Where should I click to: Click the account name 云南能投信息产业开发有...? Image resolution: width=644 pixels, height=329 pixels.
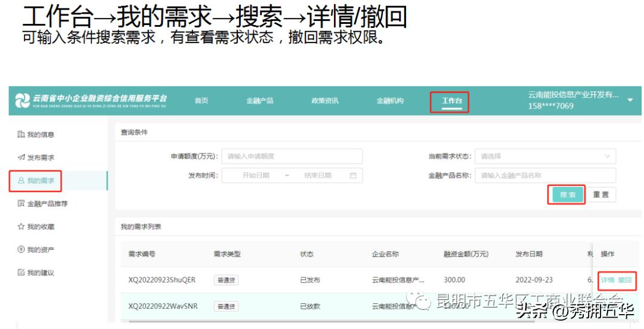click(x=573, y=94)
